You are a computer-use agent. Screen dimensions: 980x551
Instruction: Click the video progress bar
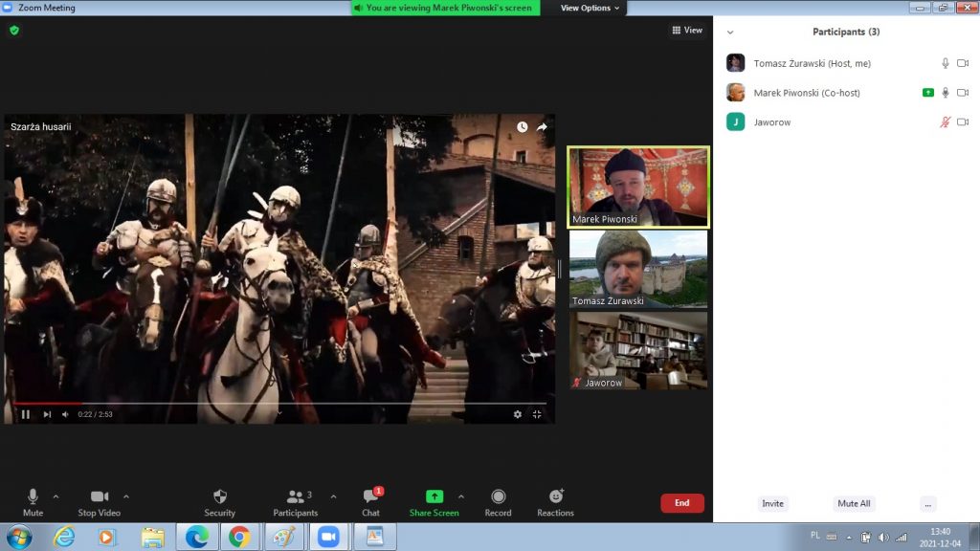(x=278, y=404)
